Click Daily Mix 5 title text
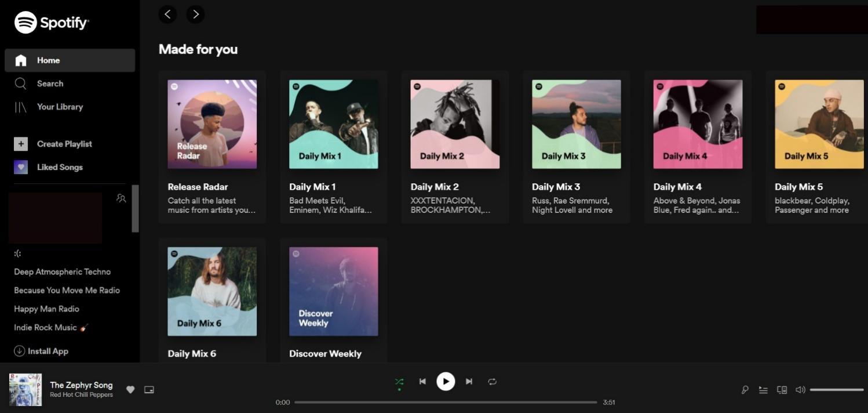 799,187
